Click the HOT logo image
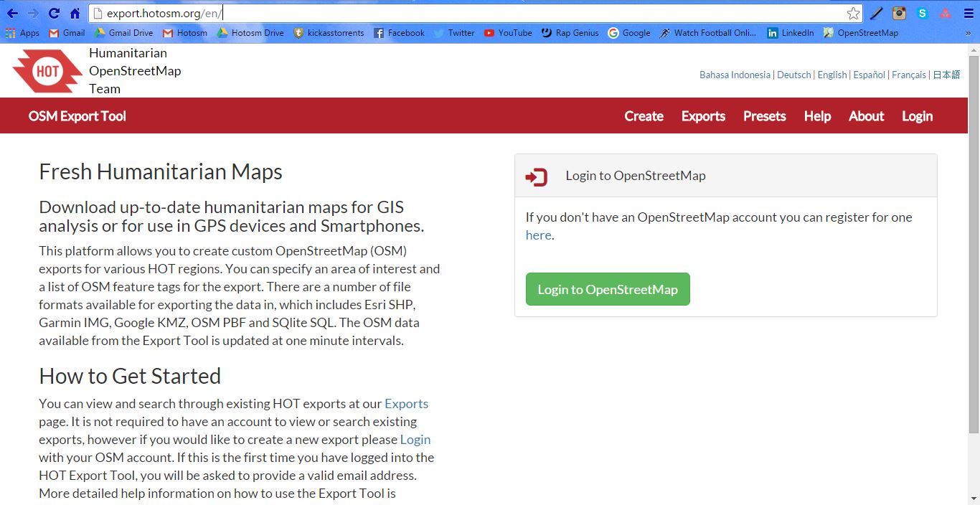 pos(47,71)
